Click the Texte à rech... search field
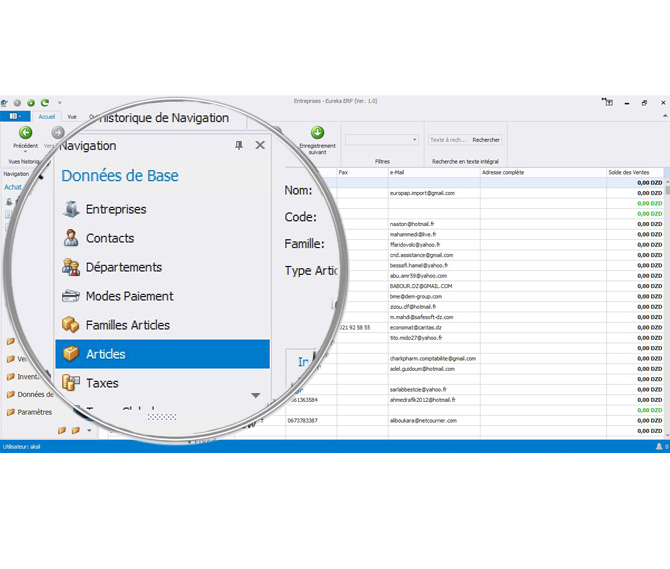670x569 pixels. pos(449,140)
